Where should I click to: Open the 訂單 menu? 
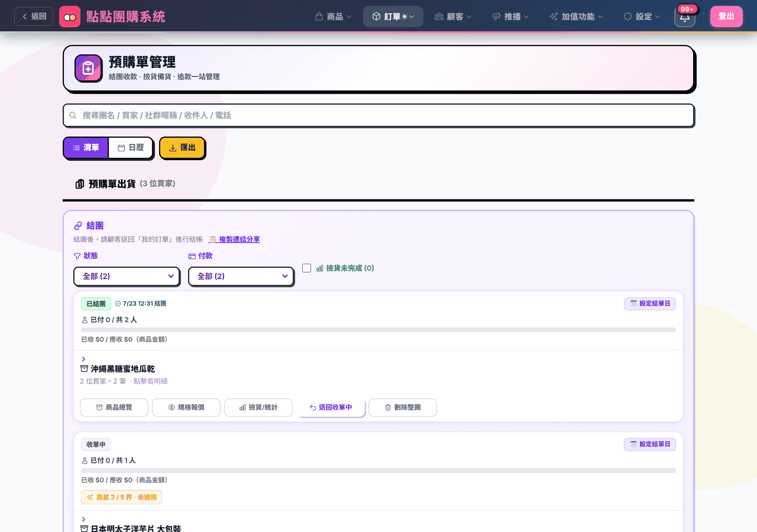[x=393, y=17]
